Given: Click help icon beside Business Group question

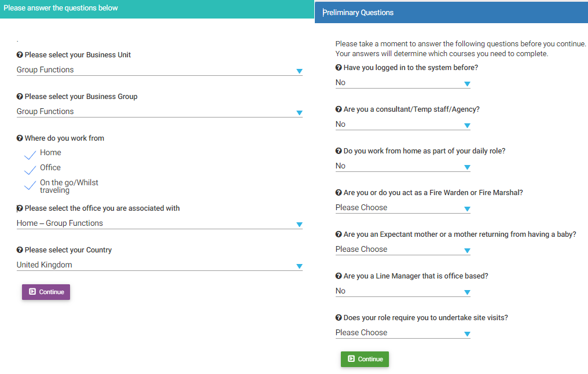Looking at the screenshot, I should [x=20, y=97].
